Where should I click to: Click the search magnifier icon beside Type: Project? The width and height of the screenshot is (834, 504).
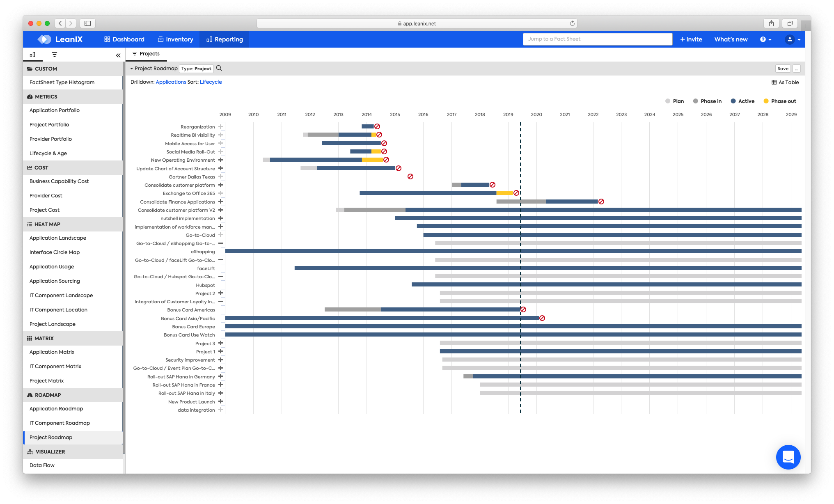219,68
